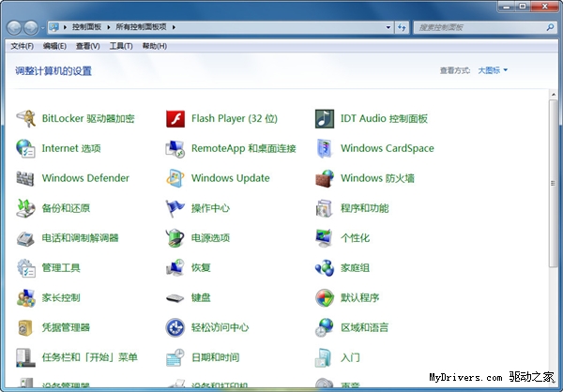The height and width of the screenshot is (392, 563).
Task: Click the 键盘 text label
Action: coord(201,297)
